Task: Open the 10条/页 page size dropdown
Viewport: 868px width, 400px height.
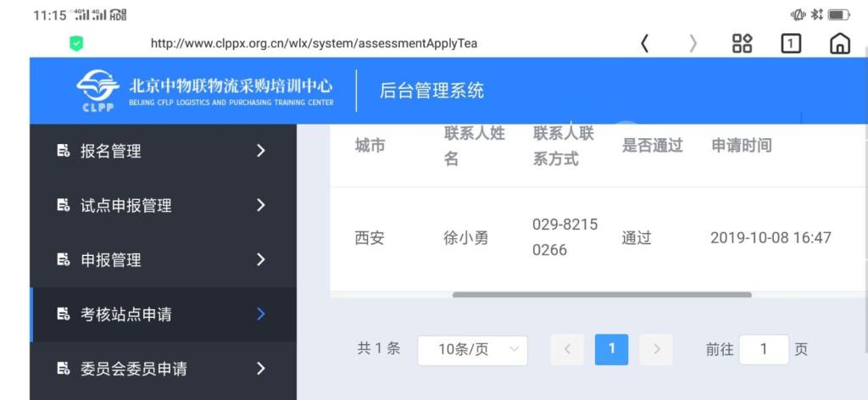Action: [472, 350]
